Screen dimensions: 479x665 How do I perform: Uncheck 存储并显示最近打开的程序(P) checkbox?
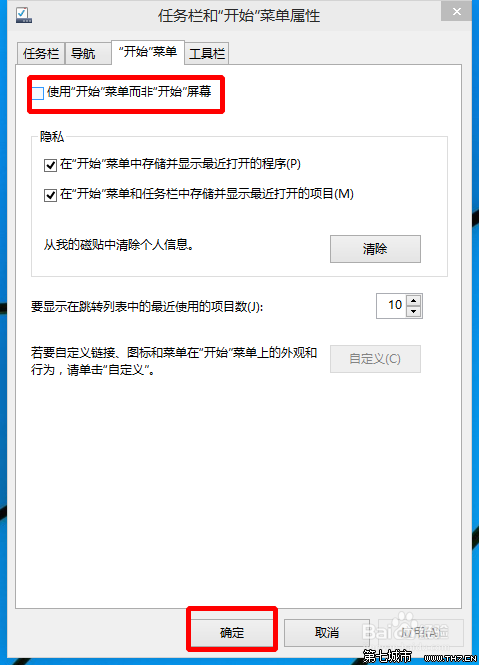pyautogui.click(x=50, y=165)
